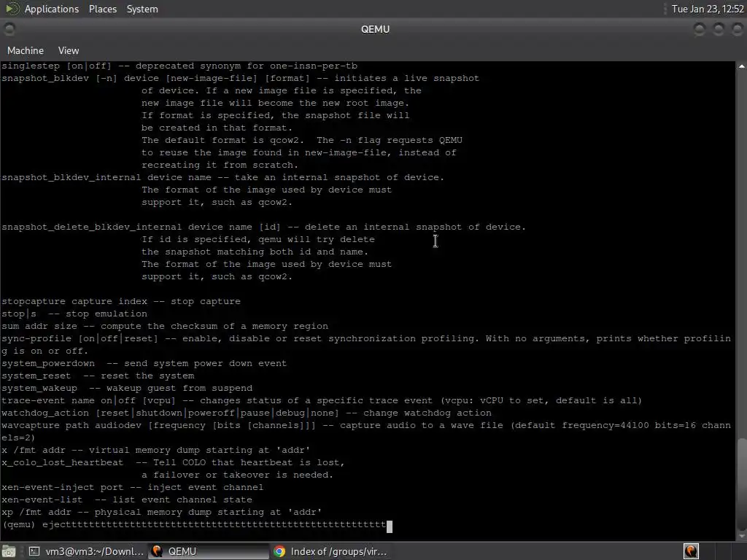This screenshot has height=560, width=747.
Task: Click the 'sync-profile [on|off|reset]' line
Action: tap(366, 344)
